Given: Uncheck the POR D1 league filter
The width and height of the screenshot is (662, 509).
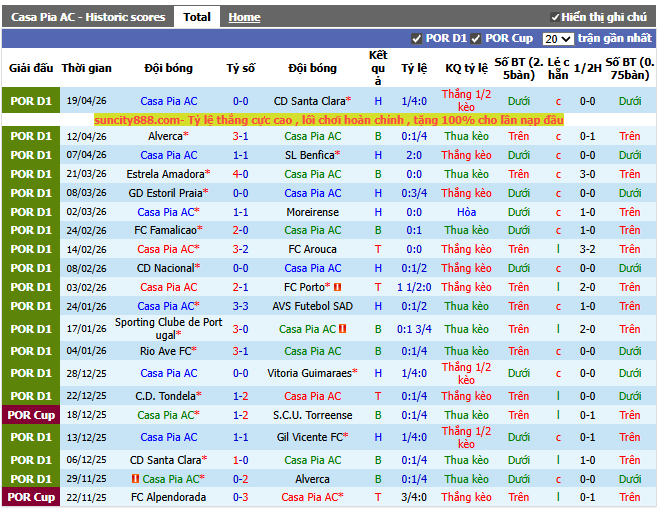Looking at the screenshot, I should [x=417, y=39].
